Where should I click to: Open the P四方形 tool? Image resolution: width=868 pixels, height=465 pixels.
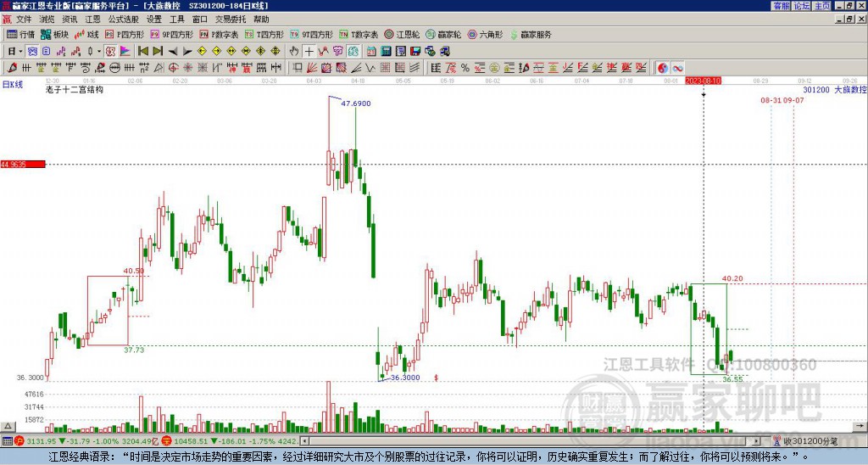coord(125,34)
